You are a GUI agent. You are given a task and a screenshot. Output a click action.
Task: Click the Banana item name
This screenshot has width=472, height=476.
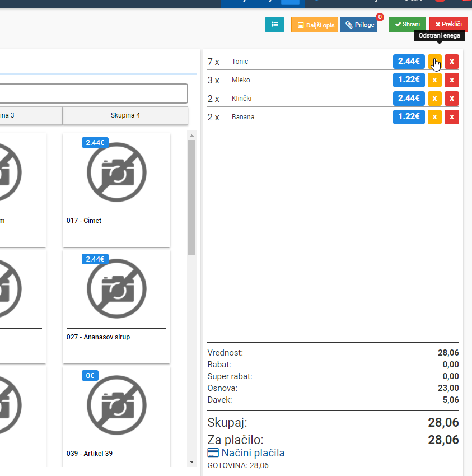point(243,117)
